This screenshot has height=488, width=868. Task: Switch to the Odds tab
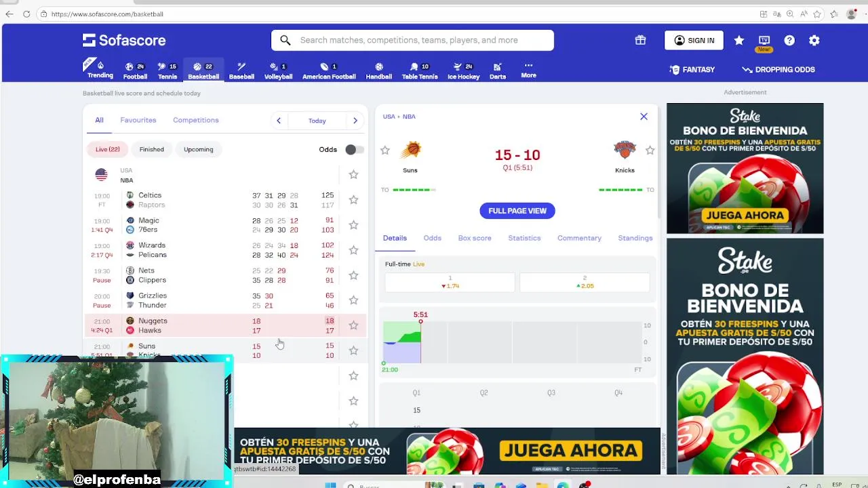point(432,238)
